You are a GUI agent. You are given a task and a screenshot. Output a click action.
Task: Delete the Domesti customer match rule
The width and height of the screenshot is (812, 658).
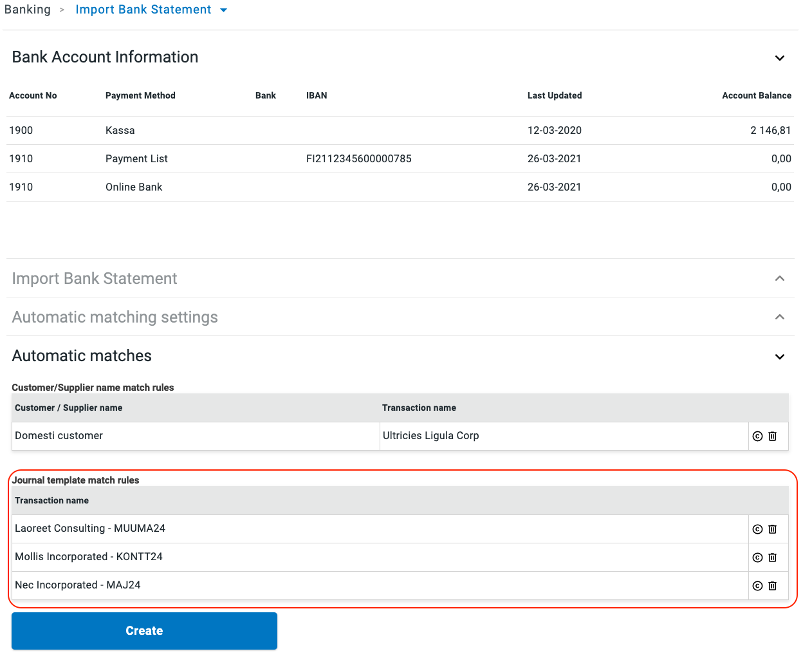773,437
